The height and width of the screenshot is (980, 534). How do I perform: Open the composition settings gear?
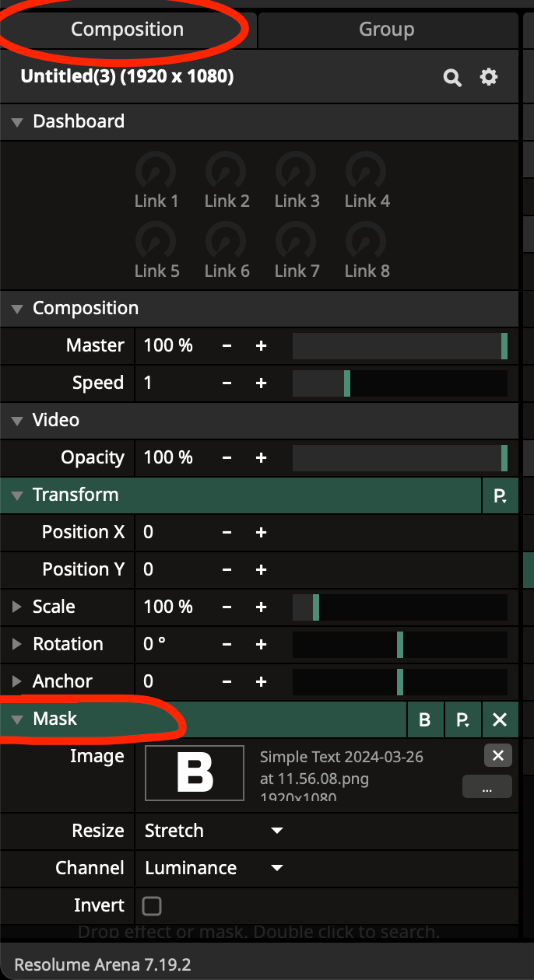point(489,77)
